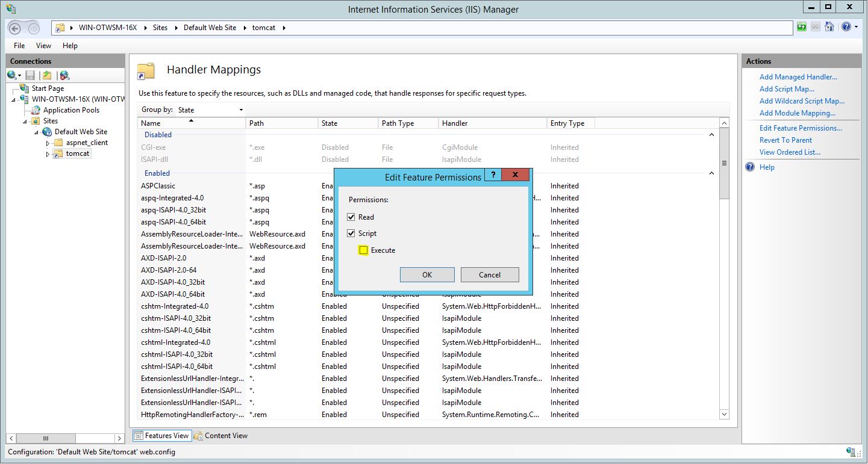This screenshot has height=464, width=868.
Task: Click the Add Managed Handler link
Action: (x=798, y=77)
